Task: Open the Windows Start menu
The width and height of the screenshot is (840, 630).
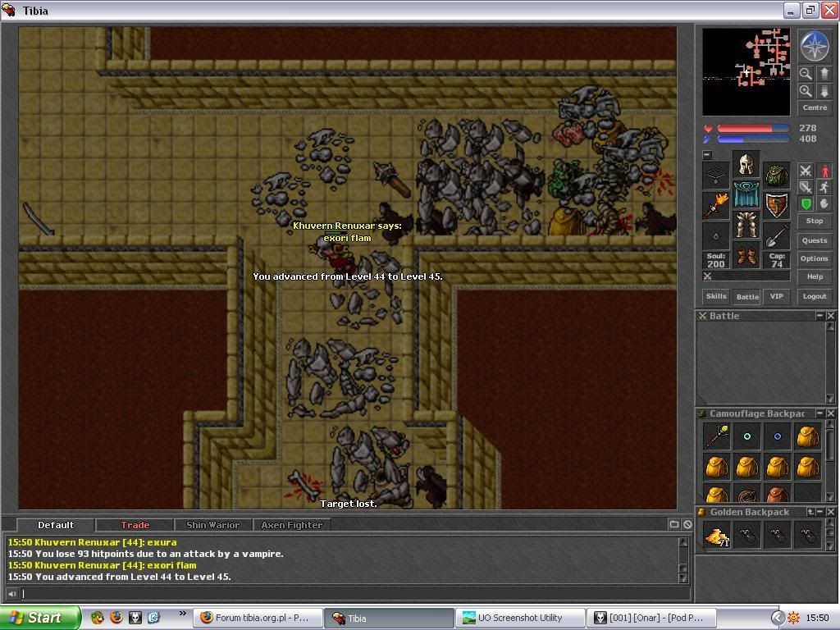Action: point(39,618)
